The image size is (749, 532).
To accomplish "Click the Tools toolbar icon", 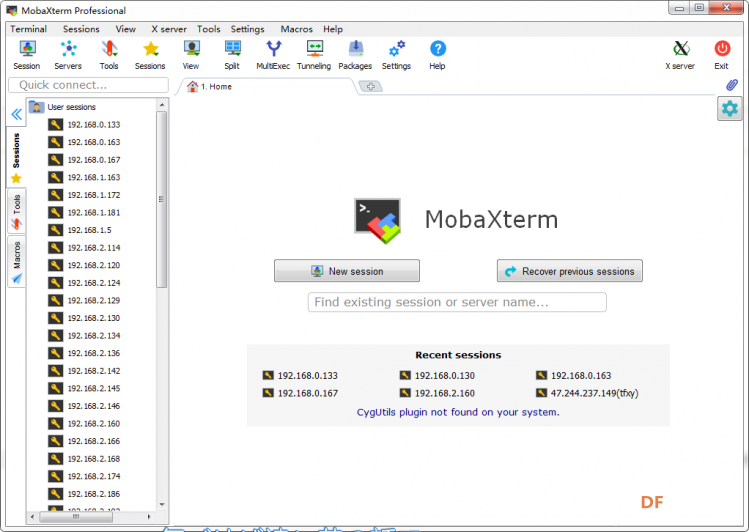I will point(109,55).
